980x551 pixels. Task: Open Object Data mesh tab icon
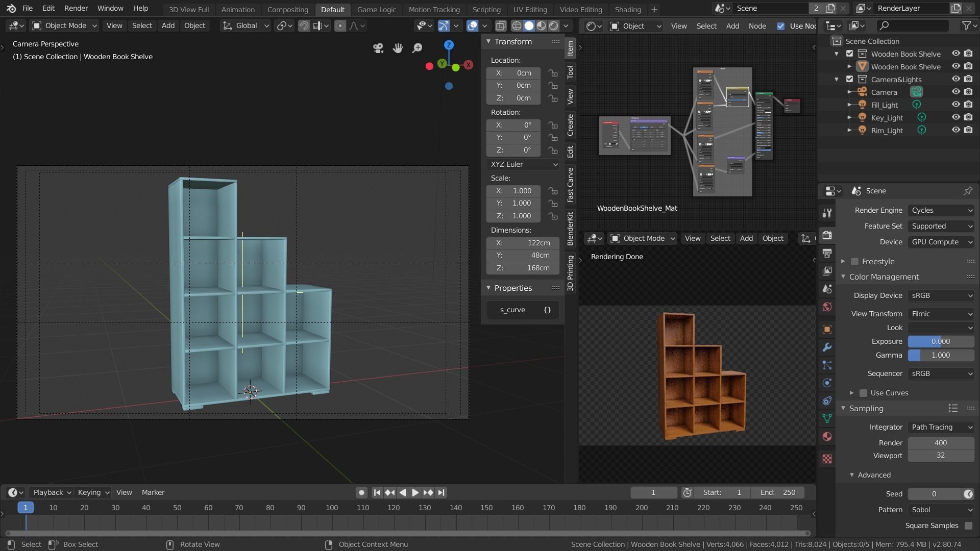[x=827, y=419]
